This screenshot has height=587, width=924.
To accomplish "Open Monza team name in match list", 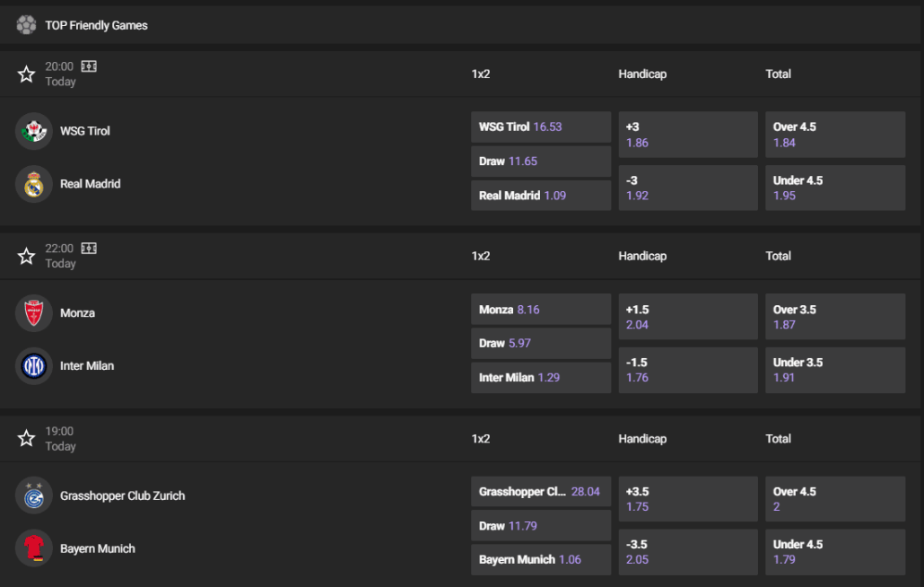I will point(77,313).
